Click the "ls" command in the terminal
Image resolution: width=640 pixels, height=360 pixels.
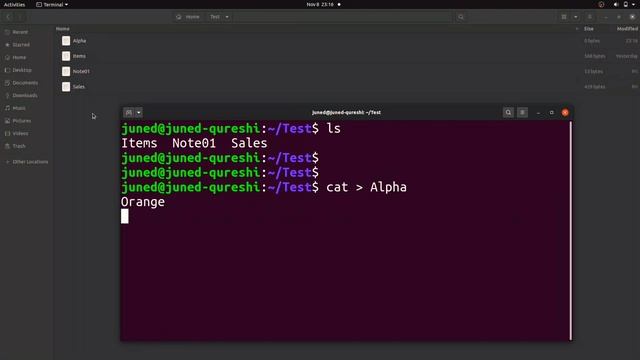coord(333,128)
